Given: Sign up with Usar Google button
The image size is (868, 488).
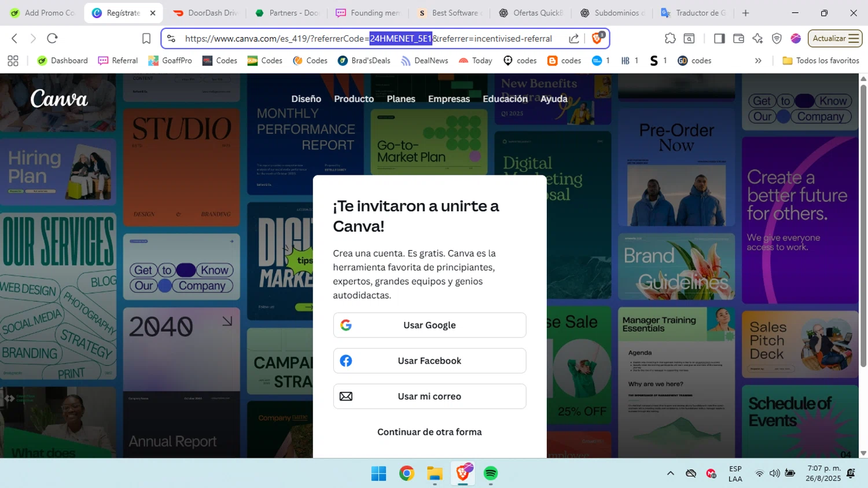Looking at the screenshot, I should click(x=429, y=325).
